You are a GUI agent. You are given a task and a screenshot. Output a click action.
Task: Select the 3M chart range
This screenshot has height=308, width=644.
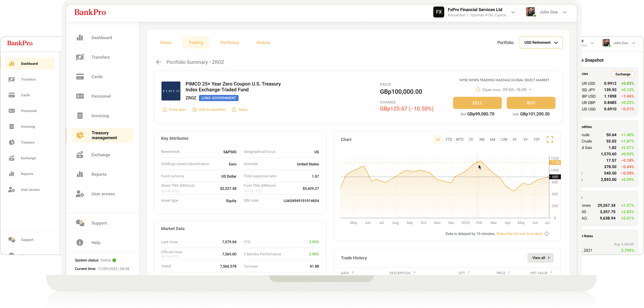tap(482, 139)
